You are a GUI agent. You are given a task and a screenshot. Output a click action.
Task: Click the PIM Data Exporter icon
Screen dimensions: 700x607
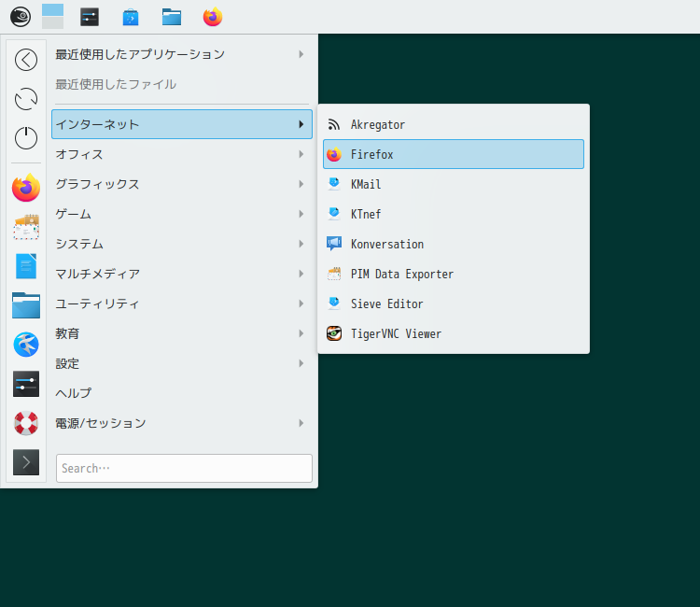click(x=334, y=274)
